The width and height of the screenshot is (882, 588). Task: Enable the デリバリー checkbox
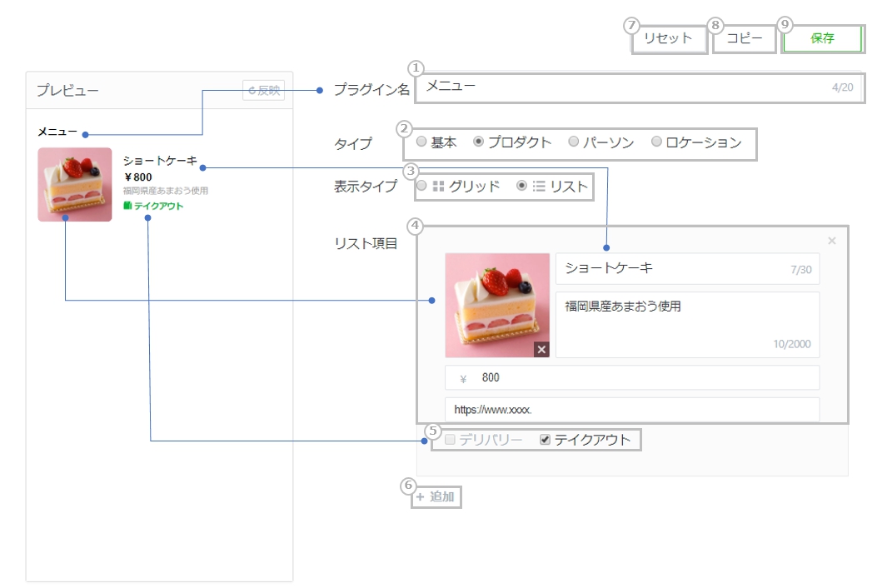450,440
